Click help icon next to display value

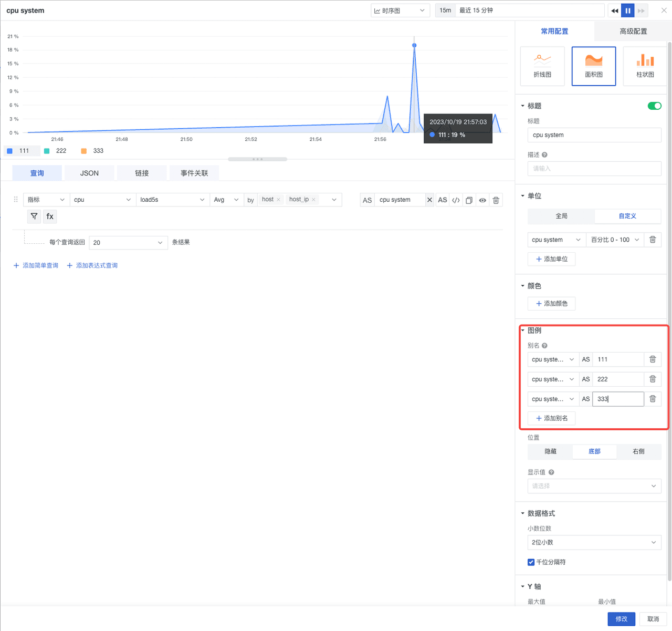pos(551,472)
